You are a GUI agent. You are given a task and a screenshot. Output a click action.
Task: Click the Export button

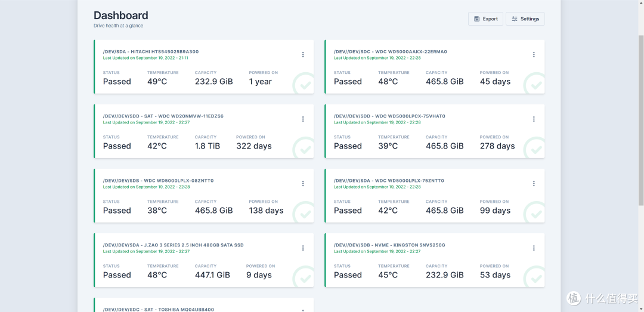pos(485,19)
